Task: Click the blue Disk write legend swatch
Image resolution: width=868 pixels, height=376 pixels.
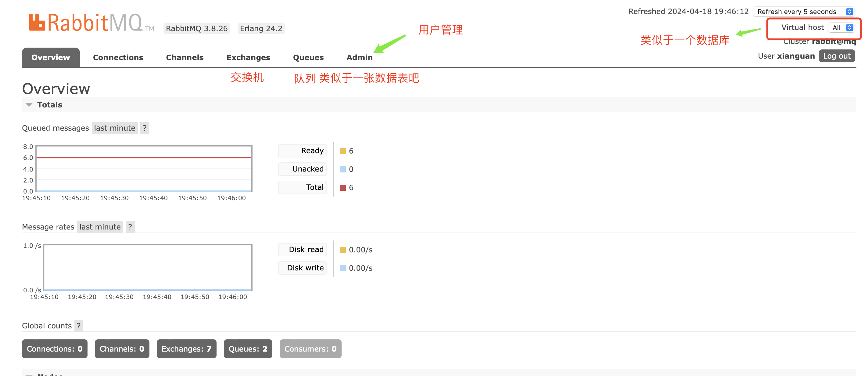Action: point(343,268)
